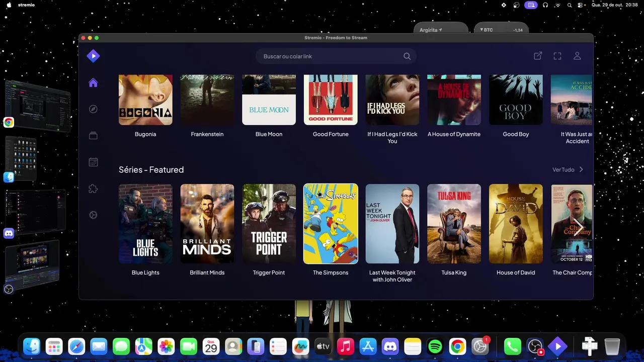The width and height of the screenshot is (644, 362).
Task: Open Apple TV from the Dock
Action: point(323,346)
